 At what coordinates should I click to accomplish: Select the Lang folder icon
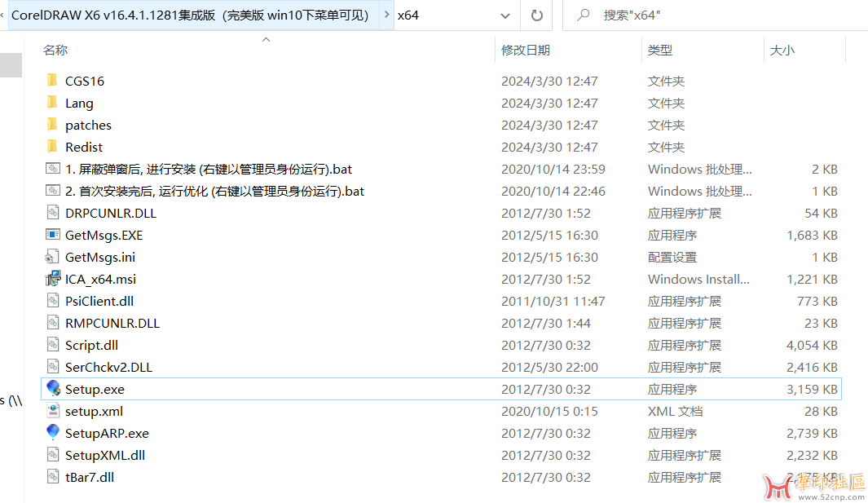point(52,103)
